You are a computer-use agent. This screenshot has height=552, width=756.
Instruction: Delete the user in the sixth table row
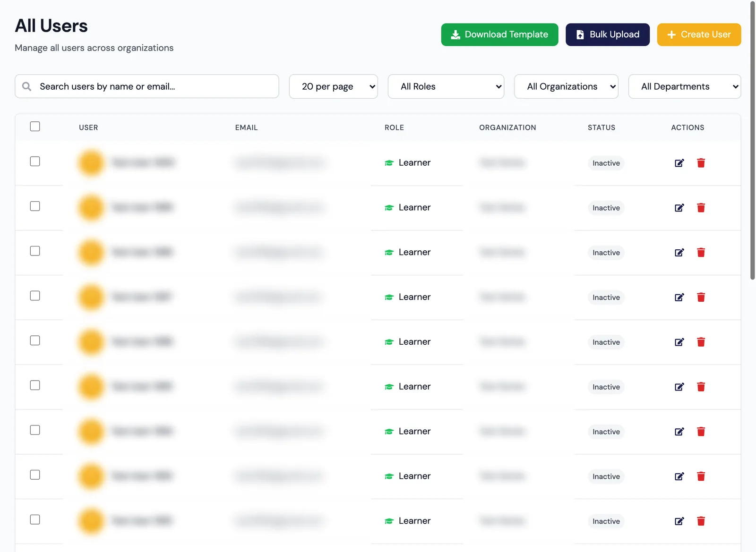tap(701, 387)
